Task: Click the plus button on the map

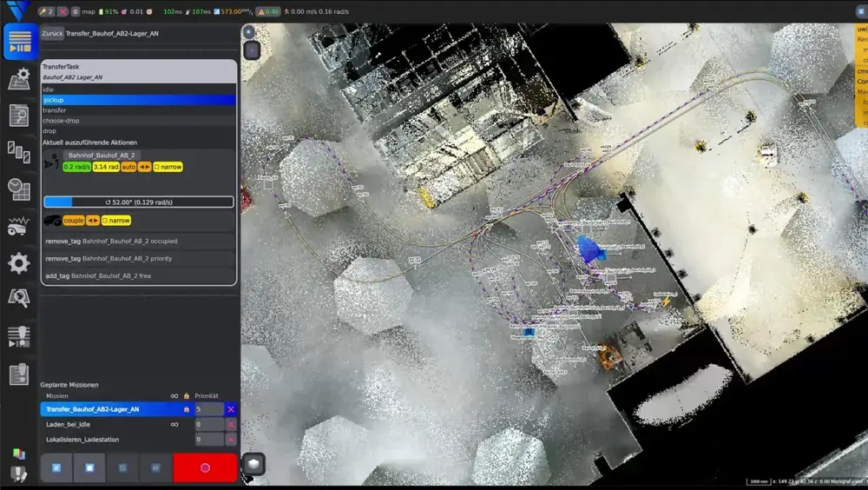Action: click(x=252, y=50)
